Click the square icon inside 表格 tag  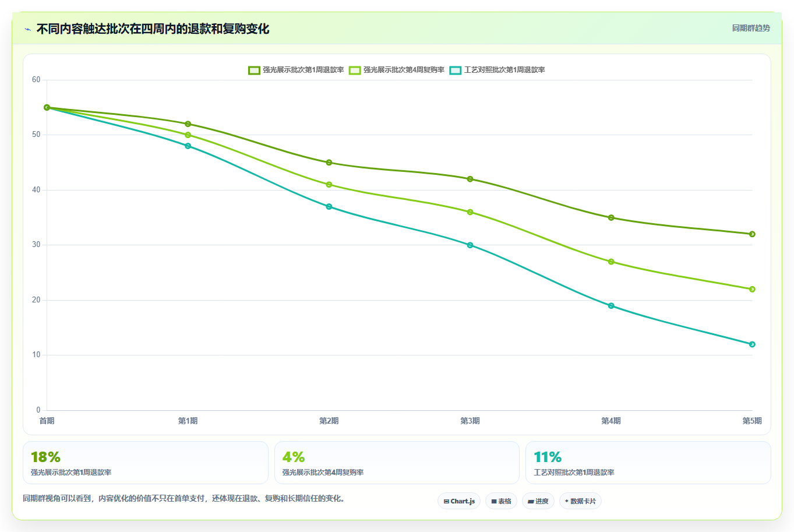click(494, 501)
